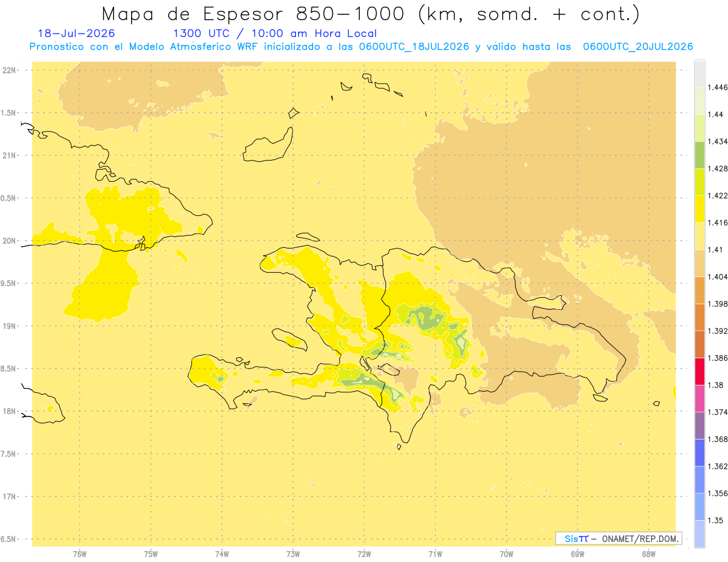The width and height of the screenshot is (728, 562).
Task: Click the "18N" latitude axis label
Action: click(x=10, y=412)
